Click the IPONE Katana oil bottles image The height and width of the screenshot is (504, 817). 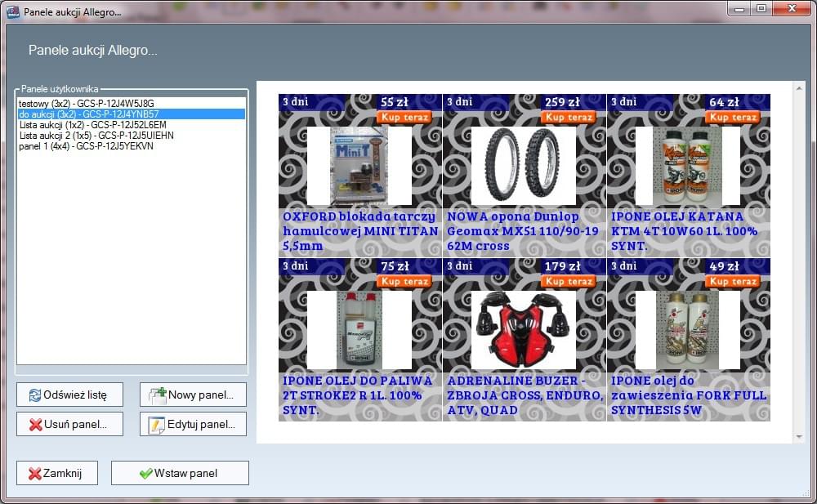[x=688, y=166]
